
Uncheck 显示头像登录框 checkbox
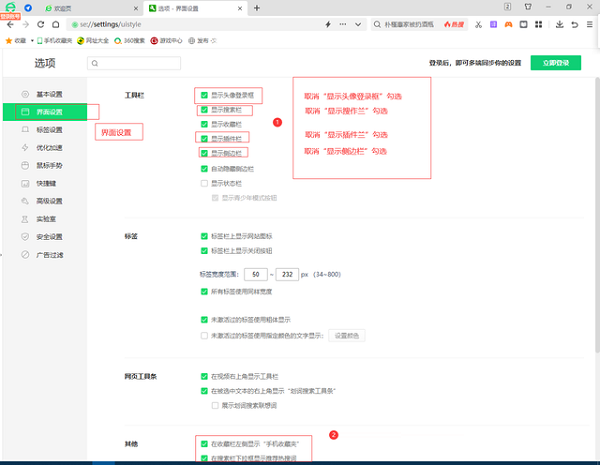204,95
